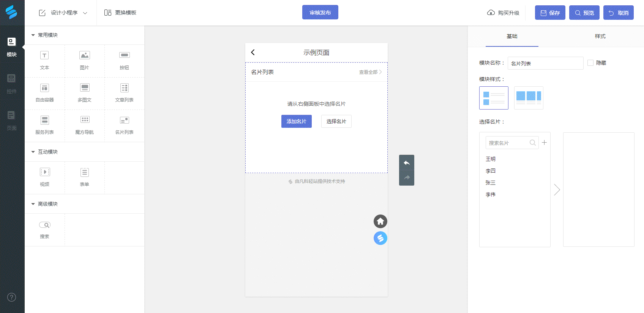Tap the blue floating logo button in preview
The height and width of the screenshot is (313, 644).
click(x=380, y=238)
